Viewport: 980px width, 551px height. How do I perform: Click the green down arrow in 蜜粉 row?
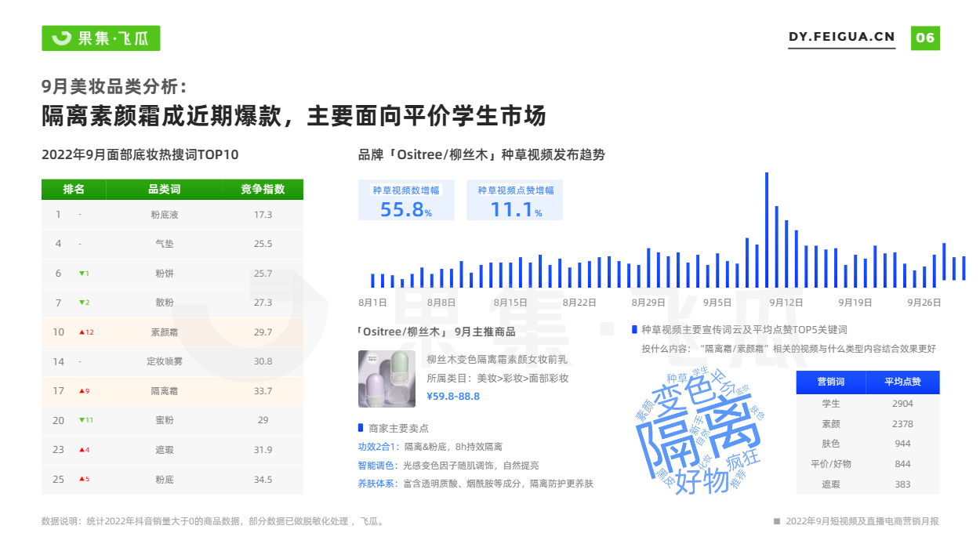[81, 420]
